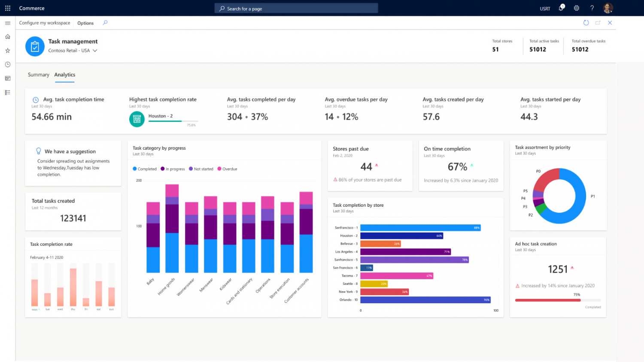This screenshot has height=362, width=644.
Task: Click the Orlando - 10 bar
Action: (425, 300)
